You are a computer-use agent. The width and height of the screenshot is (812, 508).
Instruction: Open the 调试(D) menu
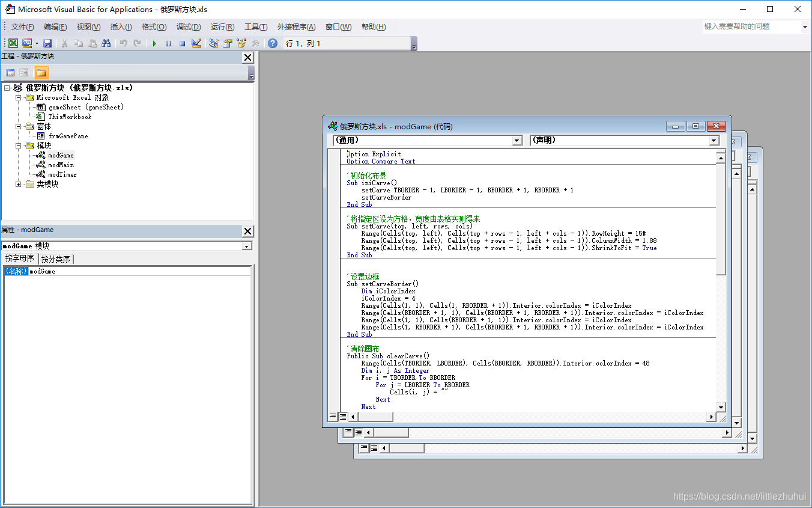(189, 27)
